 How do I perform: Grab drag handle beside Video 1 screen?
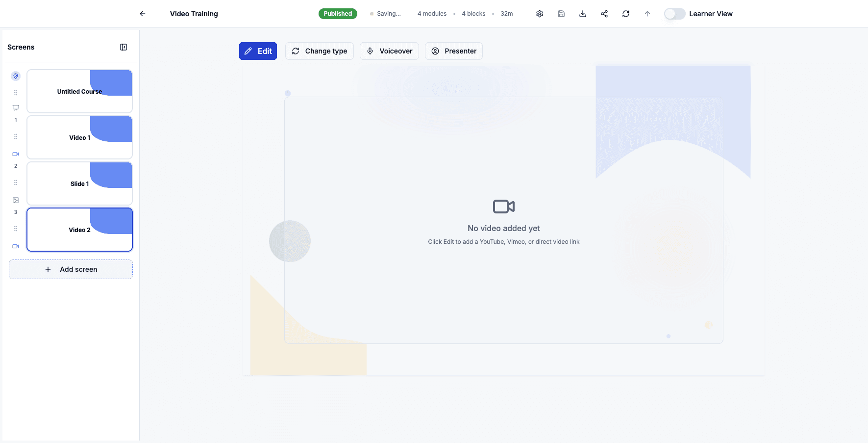point(16,136)
